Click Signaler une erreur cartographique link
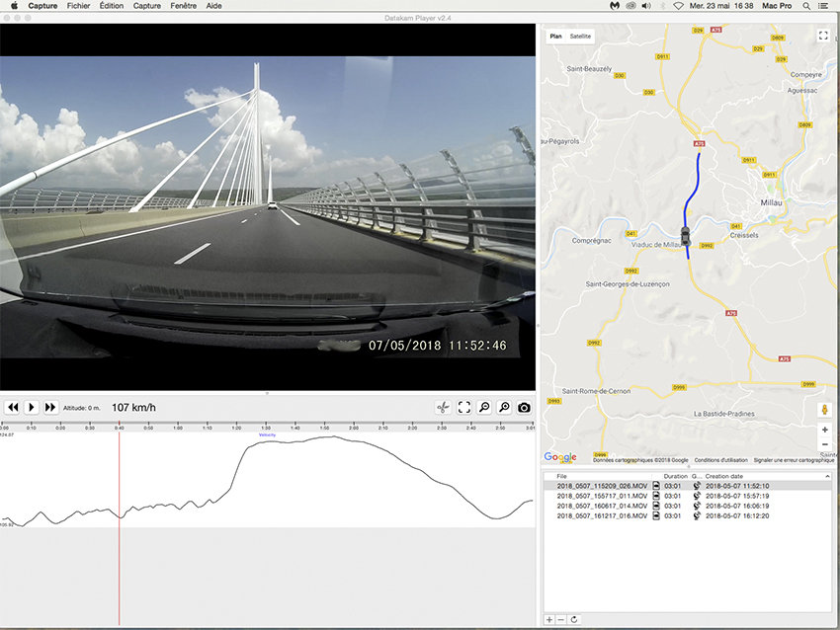This screenshot has height=630, width=840. pos(794,460)
